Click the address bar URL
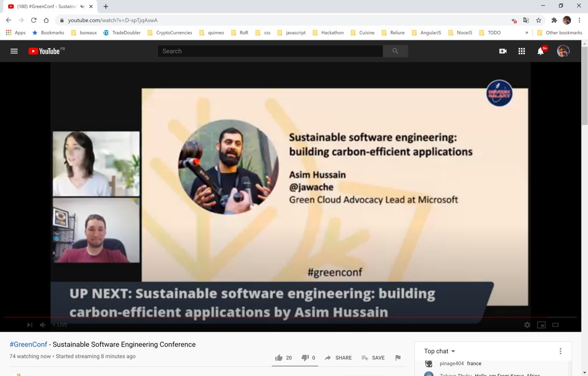 pyautogui.click(x=113, y=21)
